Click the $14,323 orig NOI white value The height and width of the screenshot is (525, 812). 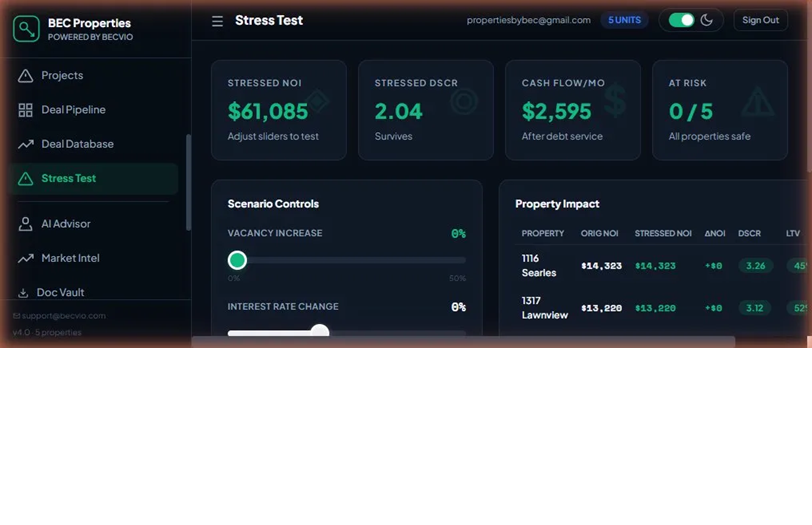601,266
